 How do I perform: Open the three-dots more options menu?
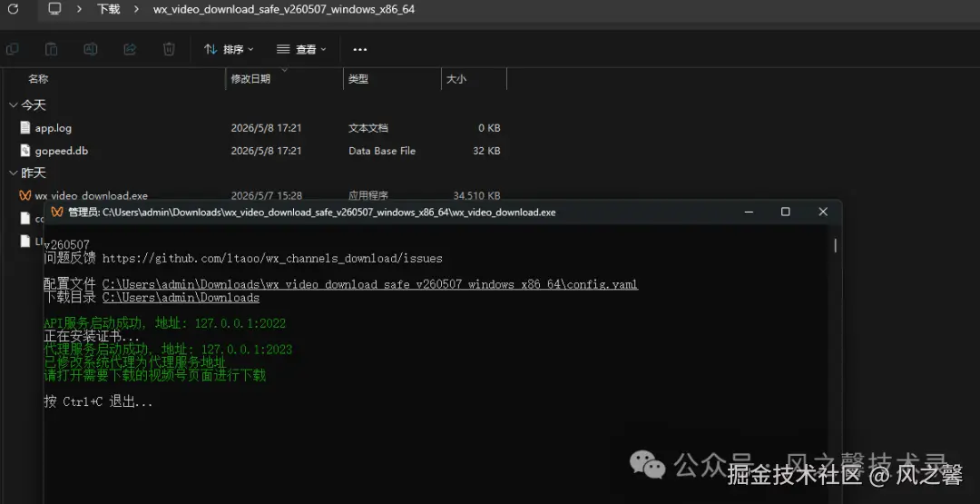(x=360, y=49)
